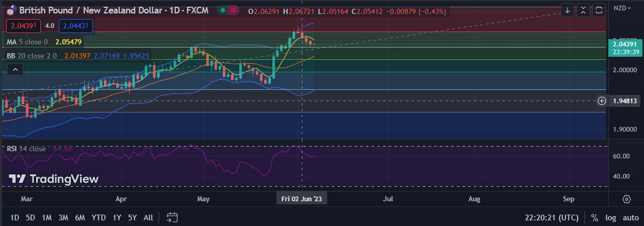Click the RSI 40.00 scale label
This screenshot has width=644, height=226.
[x=621, y=176]
